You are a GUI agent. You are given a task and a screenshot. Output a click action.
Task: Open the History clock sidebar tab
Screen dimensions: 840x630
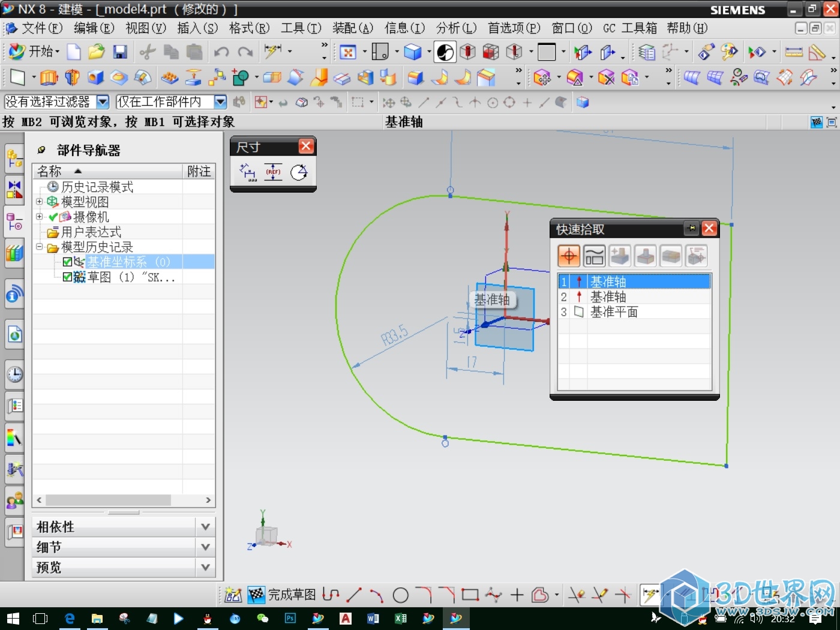coord(14,374)
